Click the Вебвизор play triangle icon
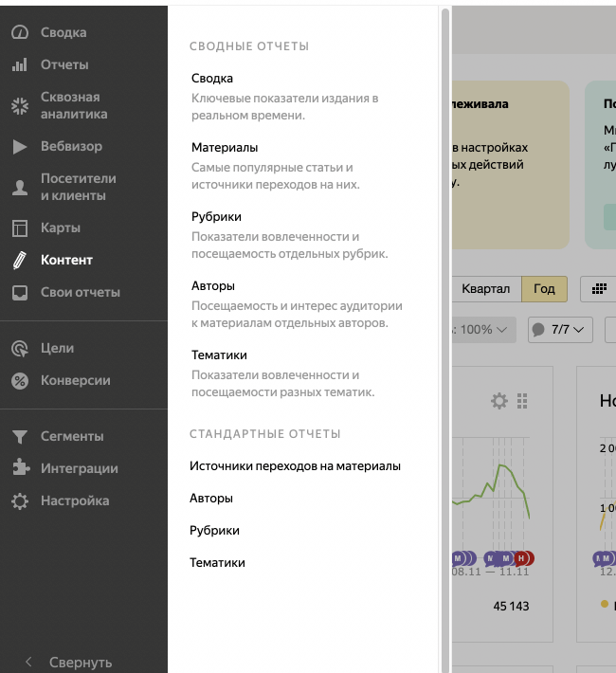The image size is (616, 673). click(x=20, y=147)
